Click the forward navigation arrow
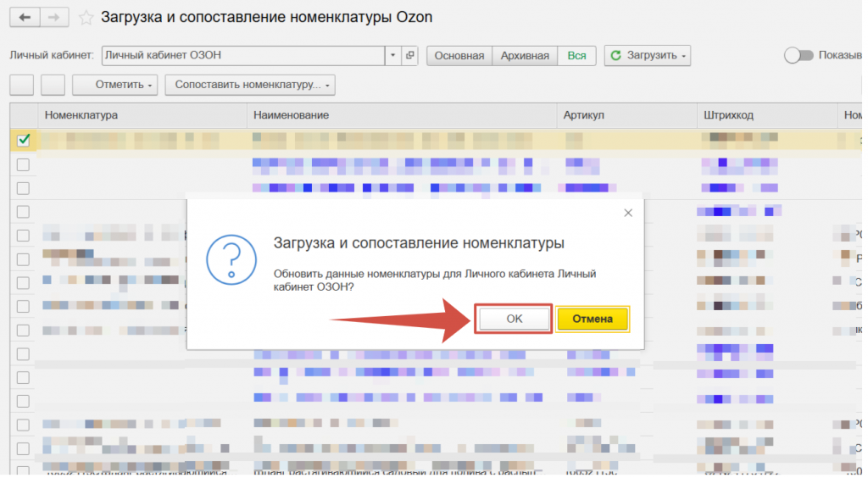Image resolution: width=868 pixels, height=478 pixels. tap(53, 17)
